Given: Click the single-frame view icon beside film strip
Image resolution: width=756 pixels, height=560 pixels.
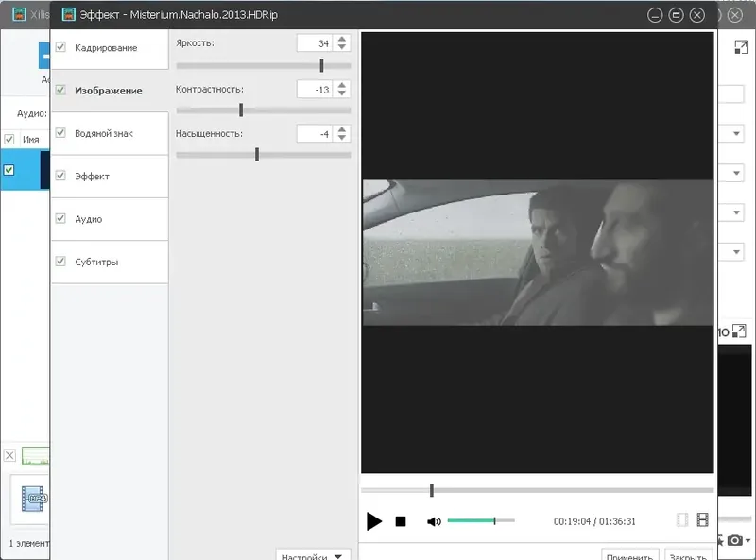Looking at the screenshot, I should [x=682, y=519].
